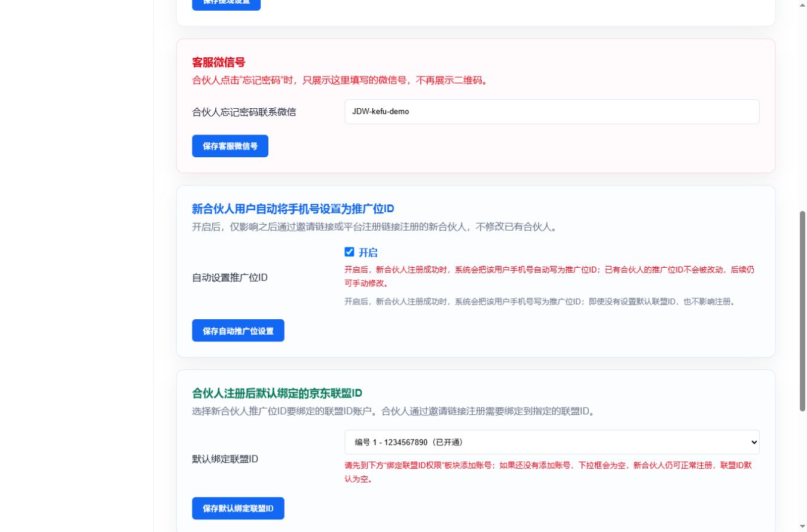807x532 pixels.
Task: Open the 默认绑定联盟ID dropdown
Action: pyautogui.click(x=552, y=442)
